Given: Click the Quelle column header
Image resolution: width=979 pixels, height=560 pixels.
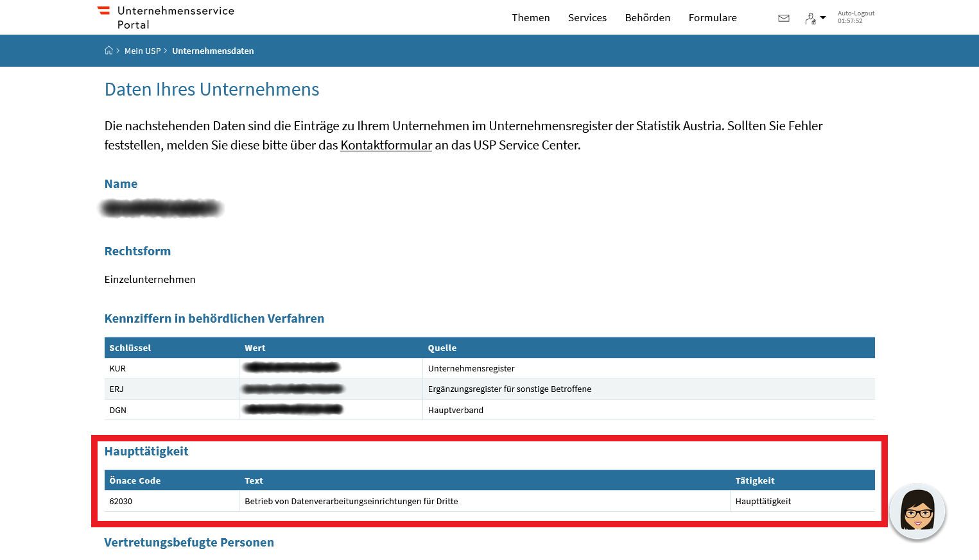Looking at the screenshot, I should 442,348.
